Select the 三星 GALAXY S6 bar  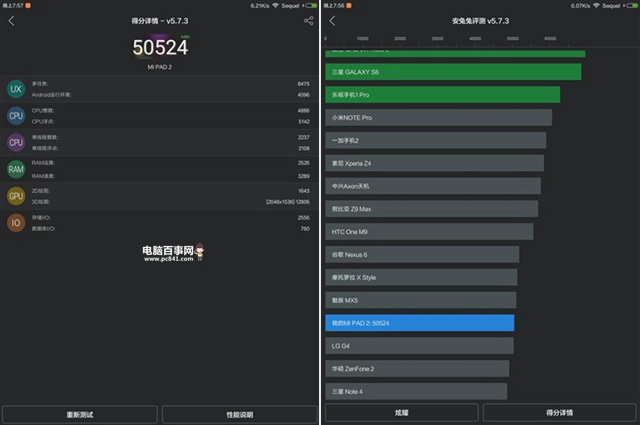click(453, 72)
